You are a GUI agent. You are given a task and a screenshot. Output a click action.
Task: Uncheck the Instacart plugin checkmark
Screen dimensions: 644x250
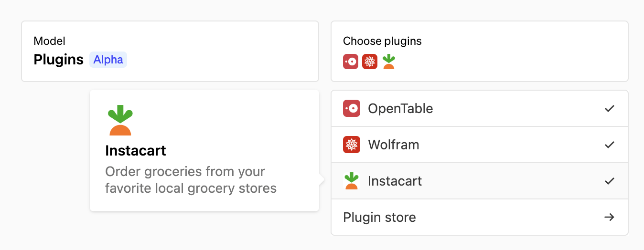[x=609, y=181]
